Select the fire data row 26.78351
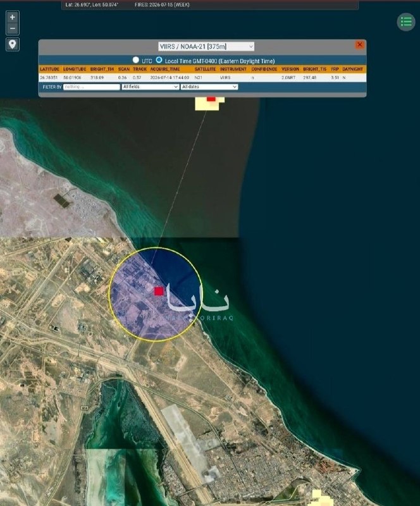Viewport: 420px width, 506px height. coord(202,78)
